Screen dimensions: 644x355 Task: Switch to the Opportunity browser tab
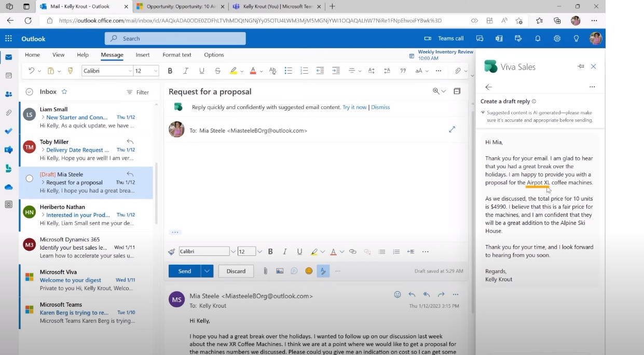(180, 6)
